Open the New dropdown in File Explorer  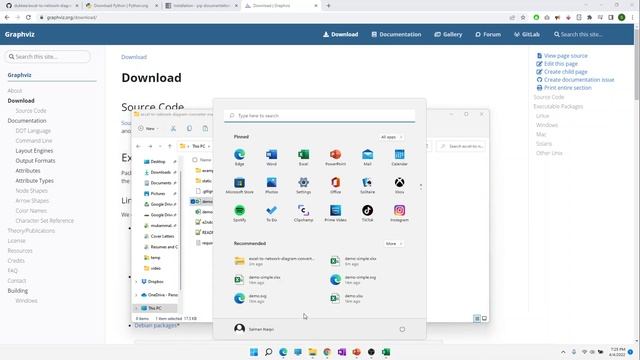click(149, 129)
